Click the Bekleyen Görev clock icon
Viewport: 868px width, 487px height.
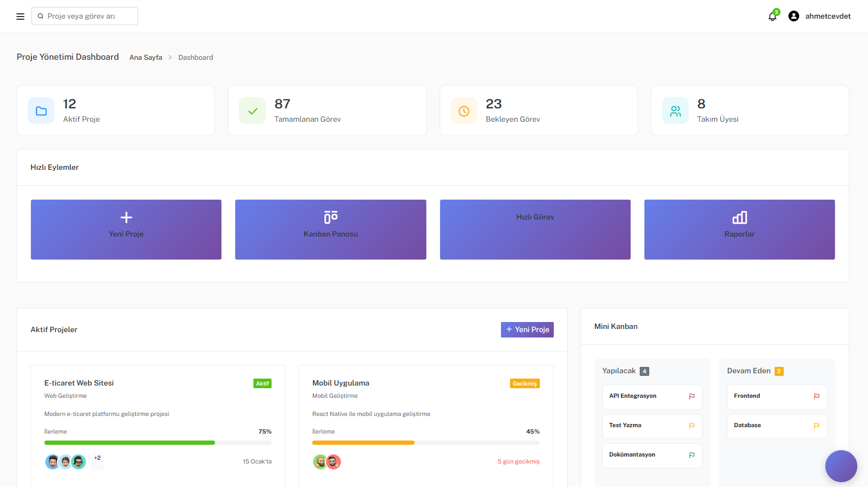464,111
